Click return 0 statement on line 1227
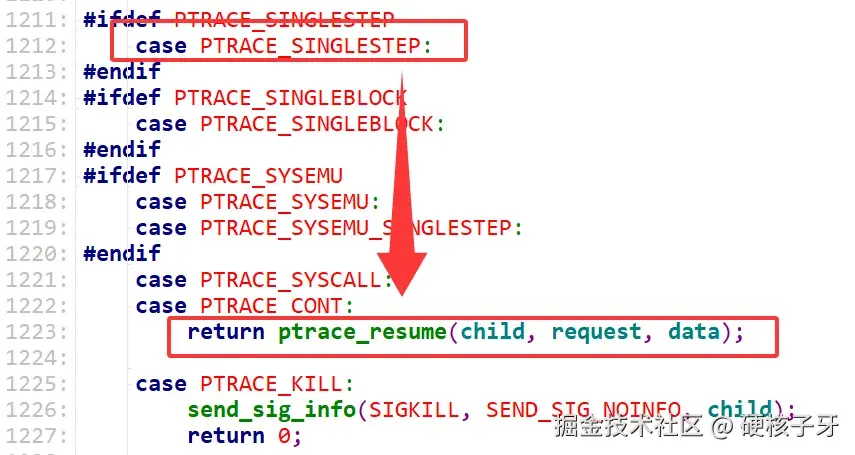 244,436
